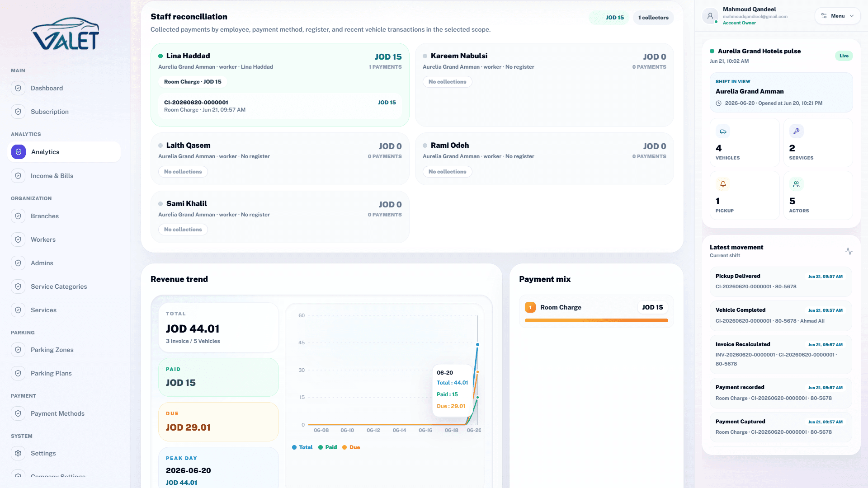
Task: Click the orange Room Charge payment icon
Action: (530, 307)
